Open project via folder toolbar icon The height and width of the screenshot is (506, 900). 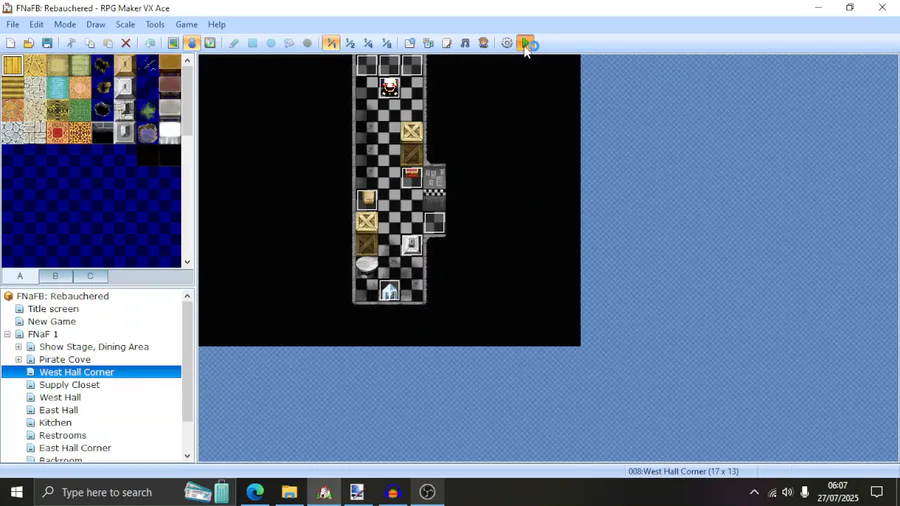click(x=29, y=43)
